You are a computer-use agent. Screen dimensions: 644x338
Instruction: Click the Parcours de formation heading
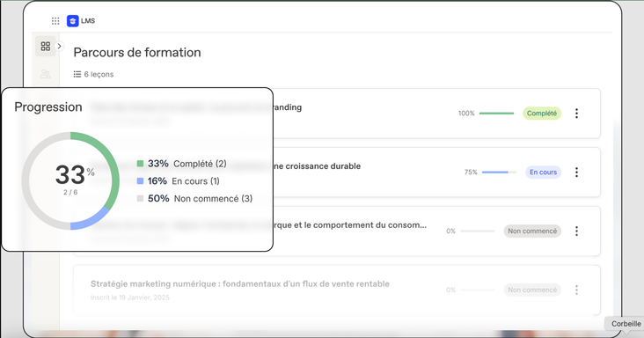pos(137,53)
